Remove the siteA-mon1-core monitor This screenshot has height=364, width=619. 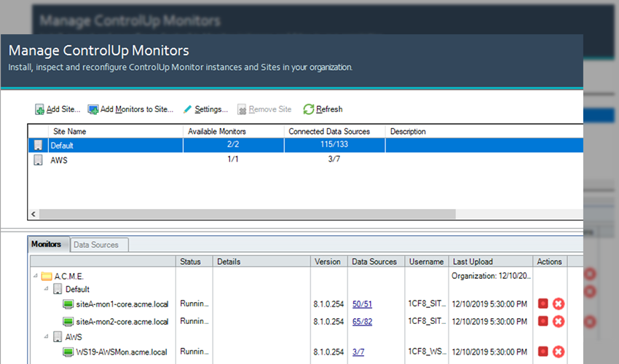click(559, 304)
